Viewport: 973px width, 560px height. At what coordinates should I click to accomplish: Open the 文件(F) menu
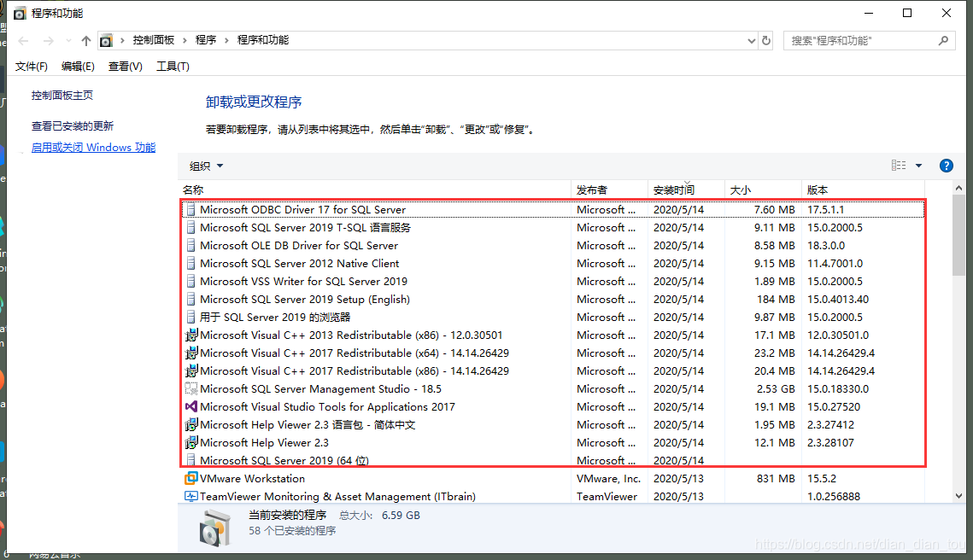pos(31,67)
